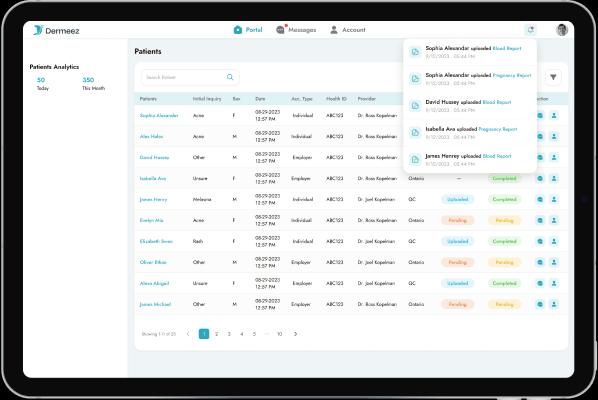Click the Dermeez logo
Viewport: 598px width, 400px height.
(56, 30)
